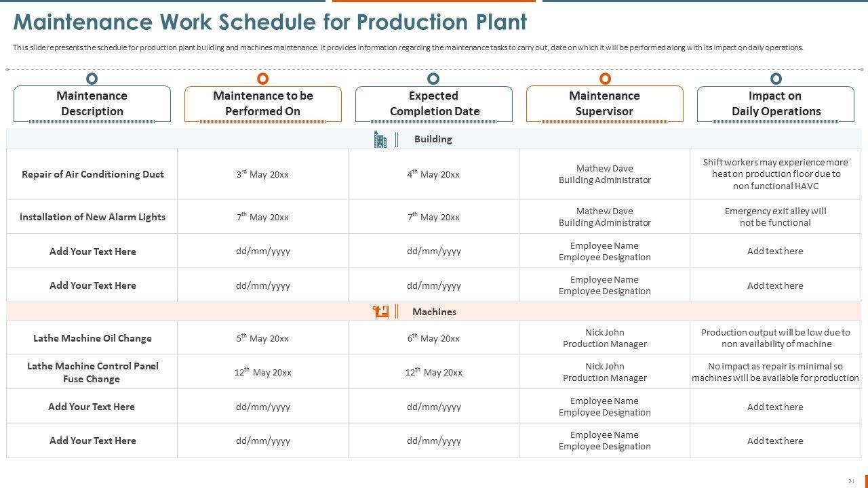
Task: Click the orange machine icon beside Machines
Action: (x=380, y=312)
